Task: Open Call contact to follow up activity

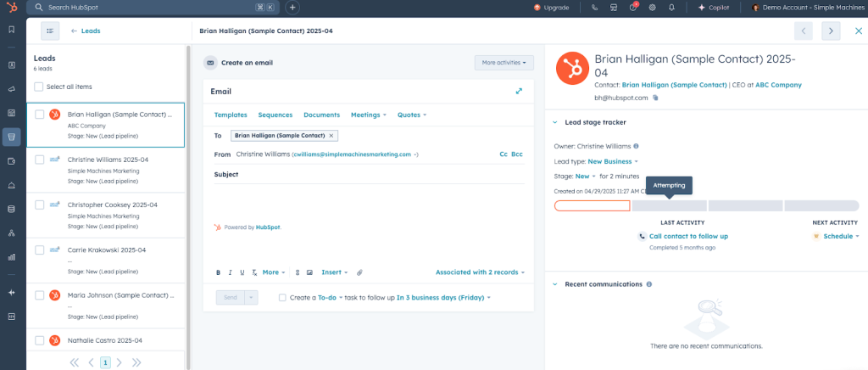Action: [x=688, y=236]
